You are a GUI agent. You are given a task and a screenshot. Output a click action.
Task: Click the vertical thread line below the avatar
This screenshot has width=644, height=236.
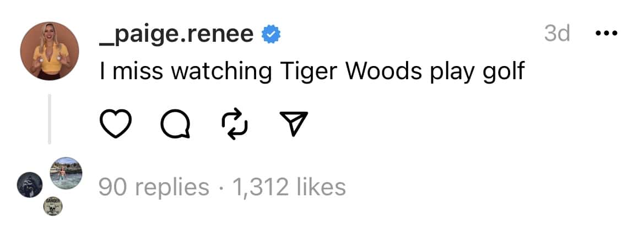pyautogui.click(x=50, y=118)
